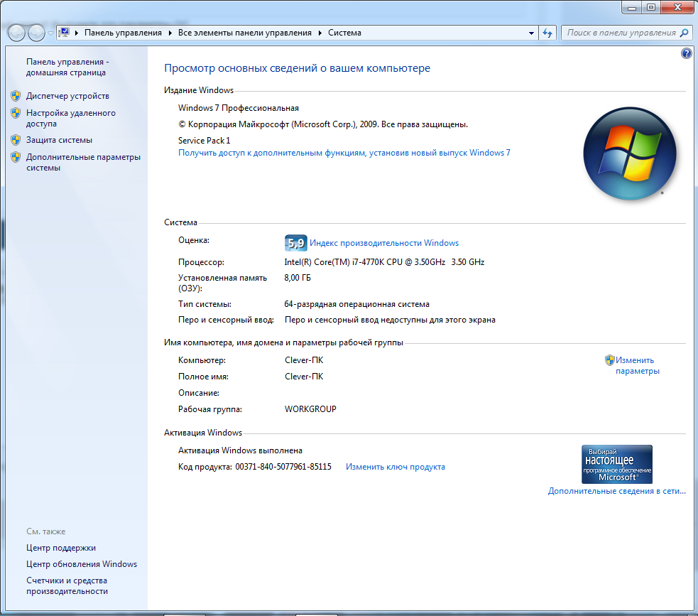Open Панель управления - домашняя страница
This screenshot has width=698, height=616.
pos(67,67)
